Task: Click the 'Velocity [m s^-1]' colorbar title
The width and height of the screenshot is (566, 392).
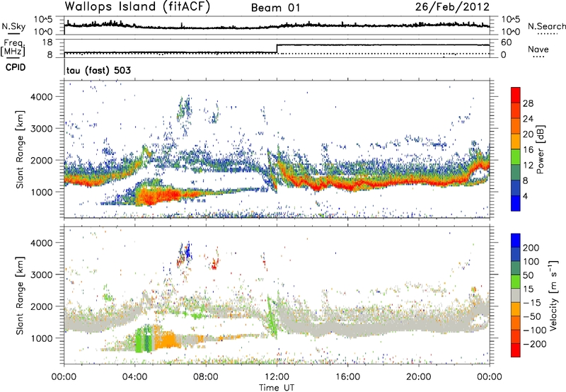Action: click(553, 295)
